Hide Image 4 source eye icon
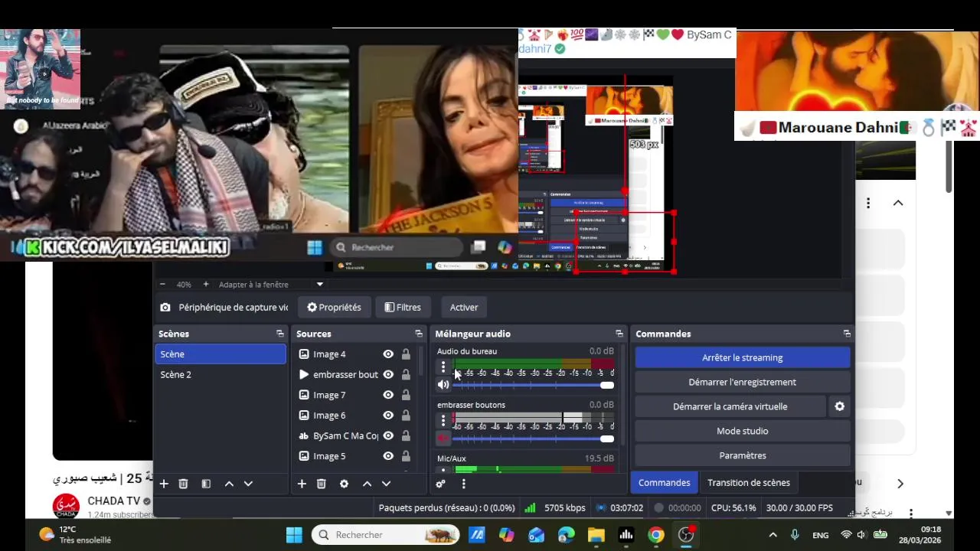Screen dimensions: 980x551 coord(388,354)
